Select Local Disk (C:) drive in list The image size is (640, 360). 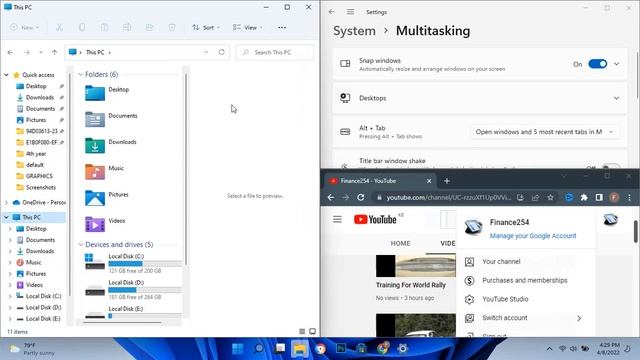coord(133,263)
